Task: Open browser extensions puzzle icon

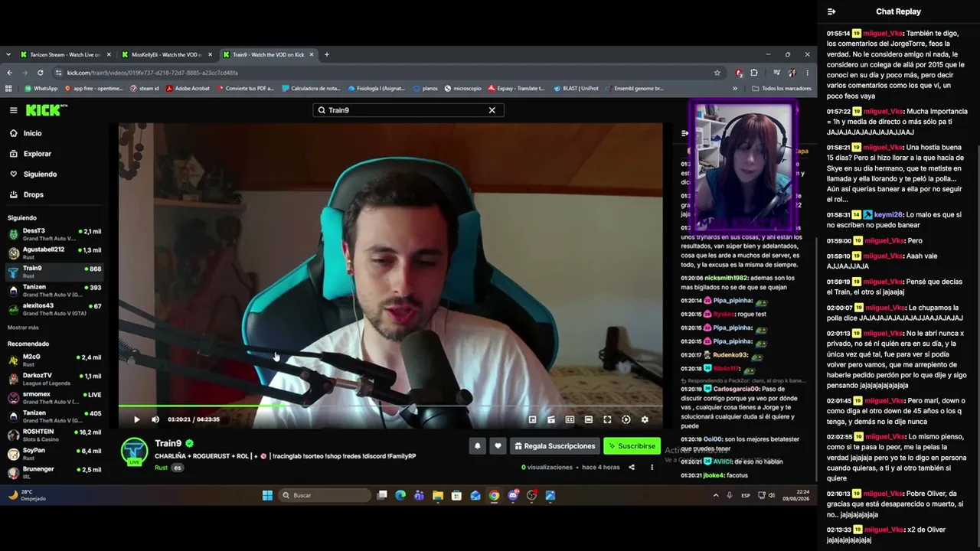Action: (754, 73)
